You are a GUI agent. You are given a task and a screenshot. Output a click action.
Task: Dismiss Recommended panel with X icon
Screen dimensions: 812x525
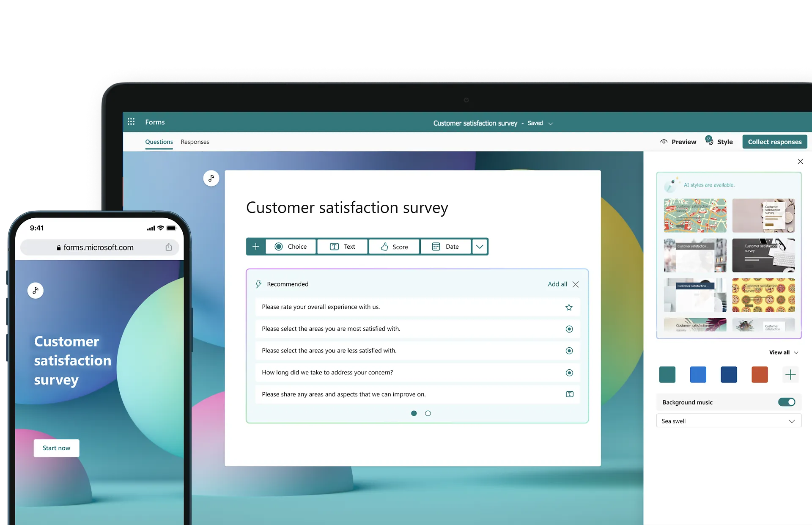click(x=576, y=284)
